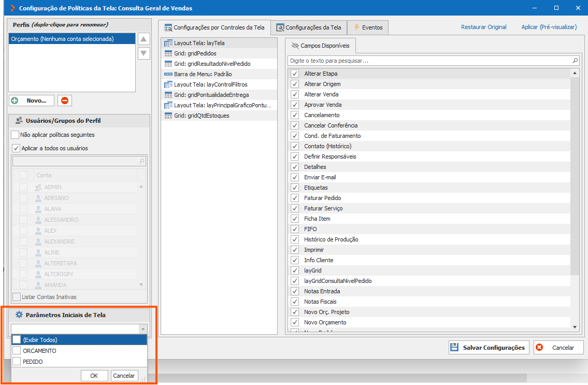
Task: Click OK in the dropdown popup
Action: point(94,376)
